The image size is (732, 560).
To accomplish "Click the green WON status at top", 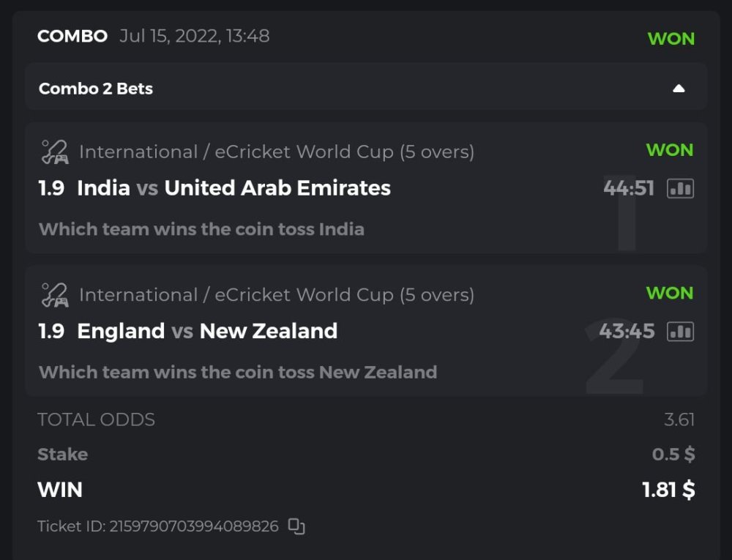I will pos(671,39).
